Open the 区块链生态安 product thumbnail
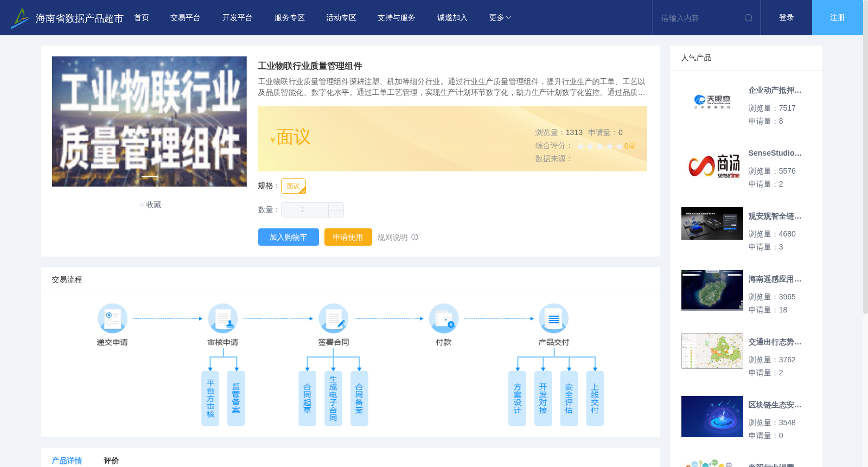This screenshot has width=868, height=467. pos(712,417)
